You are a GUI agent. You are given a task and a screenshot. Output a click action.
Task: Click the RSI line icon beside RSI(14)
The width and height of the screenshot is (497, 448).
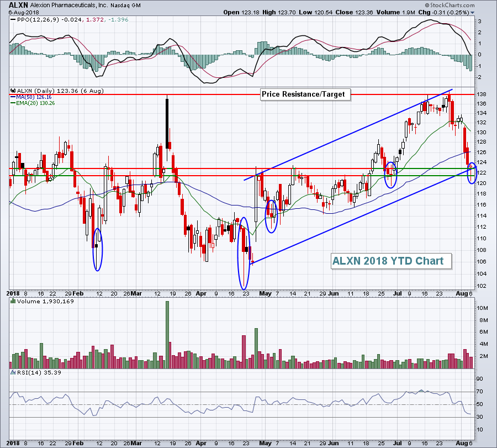pyautogui.click(x=13, y=372)
